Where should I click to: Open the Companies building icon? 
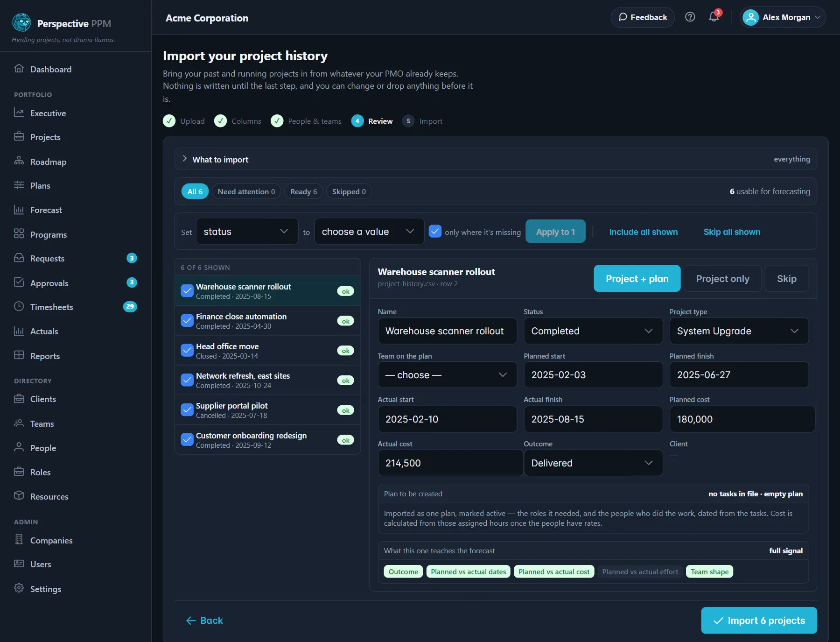[x=19, y=539]
